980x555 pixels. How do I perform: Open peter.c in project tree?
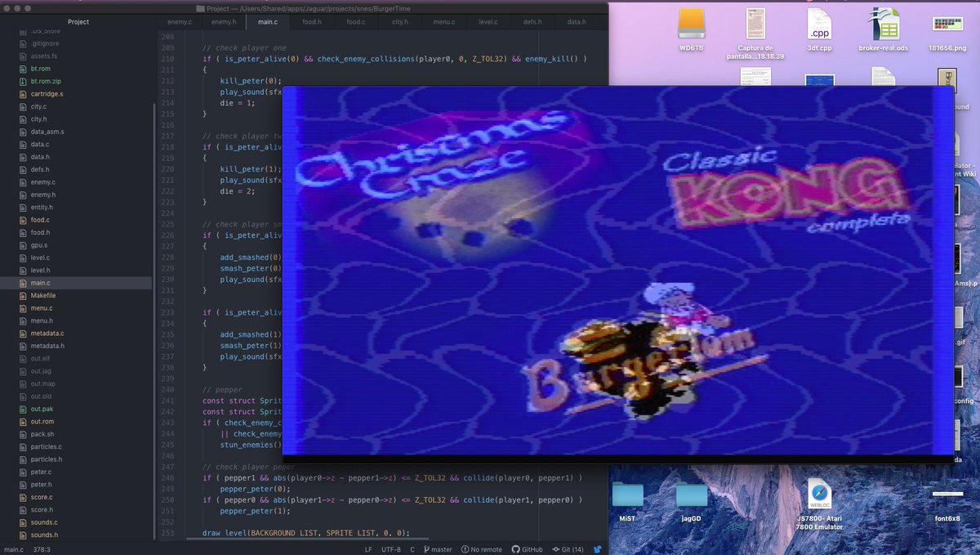pyautogui.click(x=41, y=472)
